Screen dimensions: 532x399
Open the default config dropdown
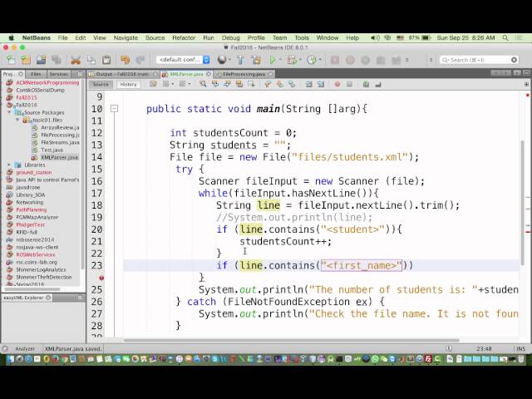click(x=183, y=60)
